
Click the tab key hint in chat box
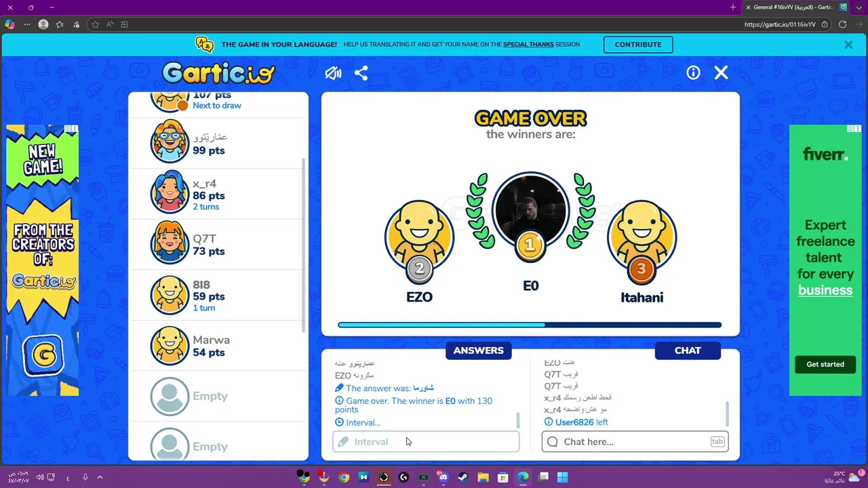click(x=717, y=442)
